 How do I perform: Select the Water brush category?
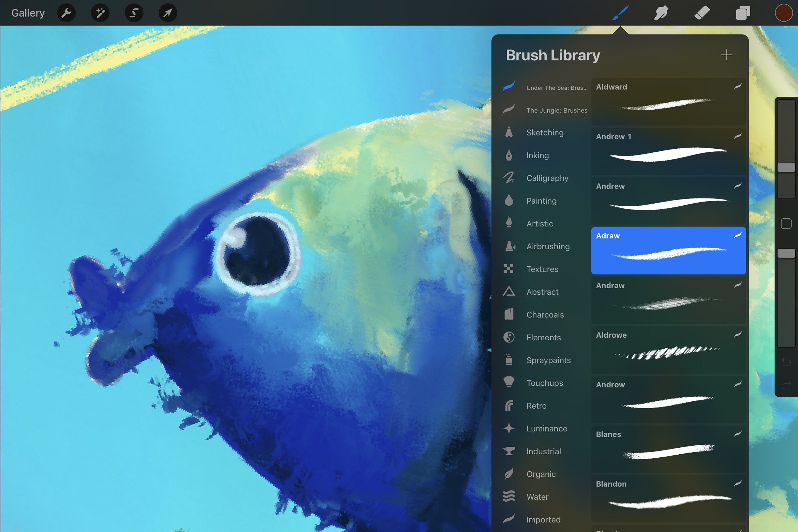pyautogui.click(x=538, y=497)
